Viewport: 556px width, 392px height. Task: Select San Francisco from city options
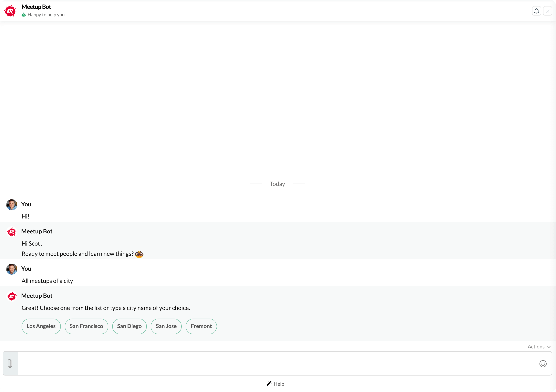pos(86,326)
